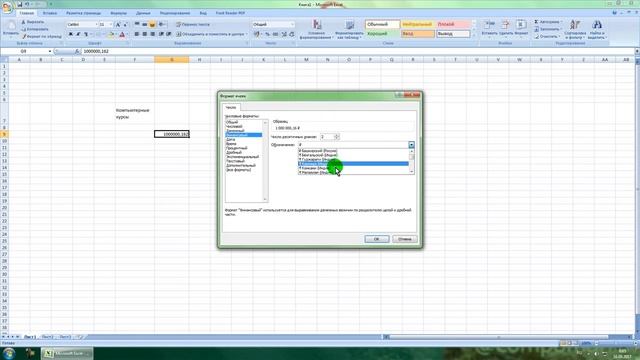Switch to Формулы ribbon tab
Viewport: 640px width, 360px height.
[x=118, y=13]
